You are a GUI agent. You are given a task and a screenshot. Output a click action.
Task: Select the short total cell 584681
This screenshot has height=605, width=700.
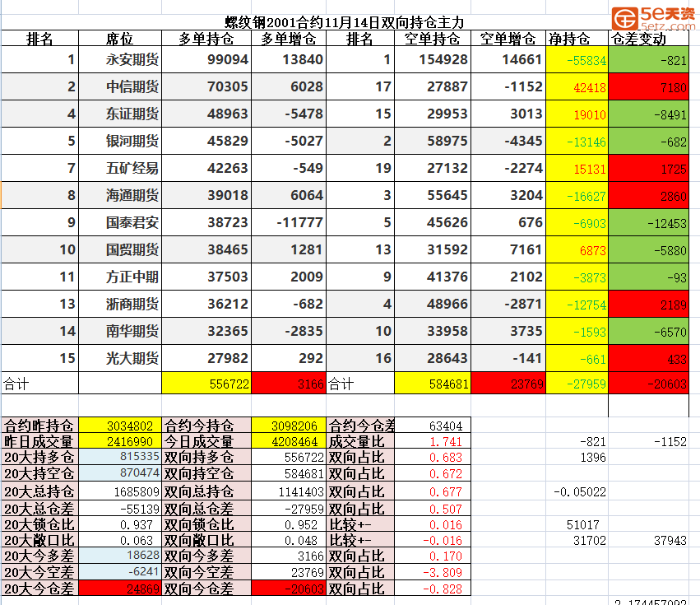point(433,384)
